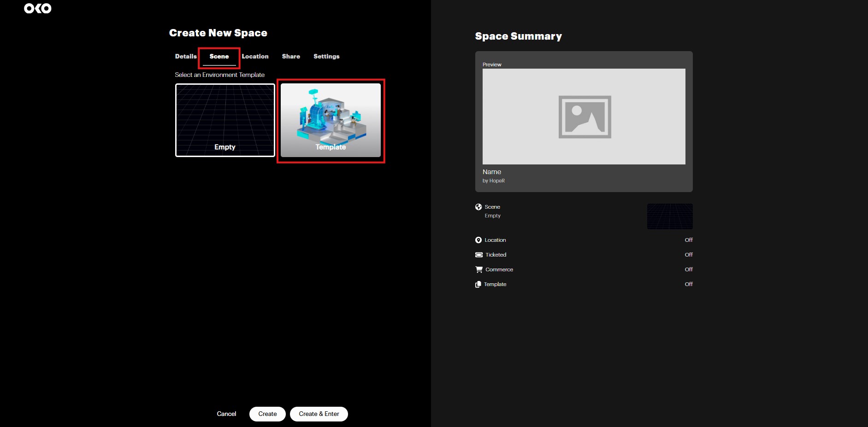Go to the Location tab
This screenshot has width=868, height=427.
coord(255,56)
